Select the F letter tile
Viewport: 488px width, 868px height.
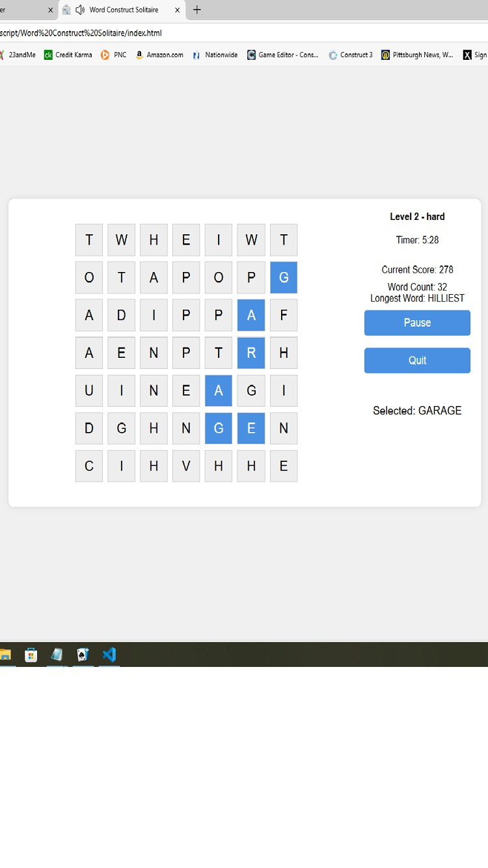pos(284,315)
